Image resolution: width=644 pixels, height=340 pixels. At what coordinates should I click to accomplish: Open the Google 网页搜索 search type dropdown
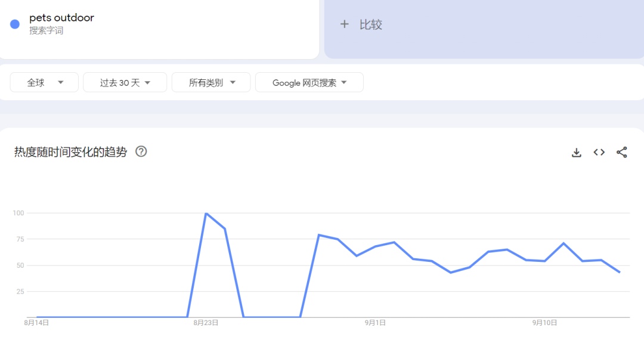[309, 82]
